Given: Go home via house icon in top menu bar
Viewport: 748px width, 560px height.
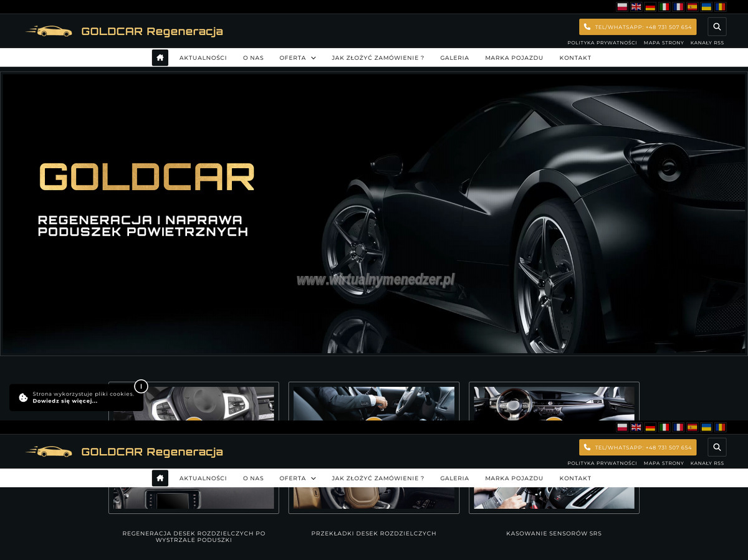Looking at the screenshot, I should (x=160, y=57).
